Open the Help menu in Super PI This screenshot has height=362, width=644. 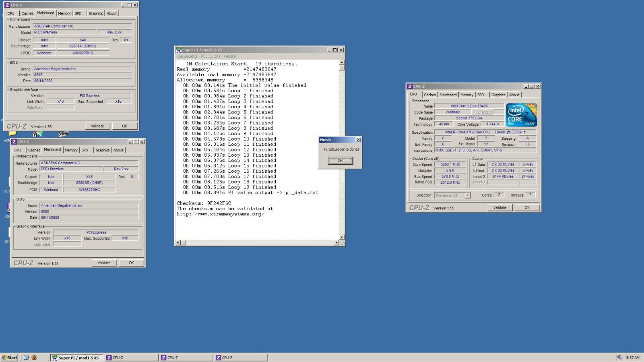click(229, 56)
